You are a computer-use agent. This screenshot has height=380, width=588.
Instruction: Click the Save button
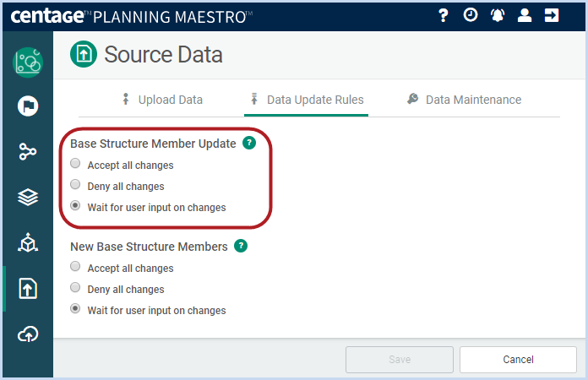pyautogui.click(x=400, y=360)
